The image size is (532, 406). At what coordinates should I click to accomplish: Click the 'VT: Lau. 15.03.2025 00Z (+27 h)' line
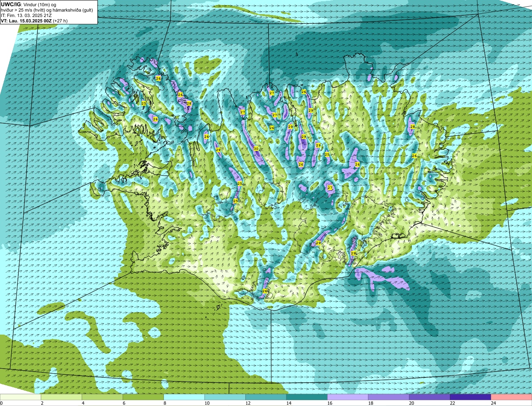(x=34, y=20)
